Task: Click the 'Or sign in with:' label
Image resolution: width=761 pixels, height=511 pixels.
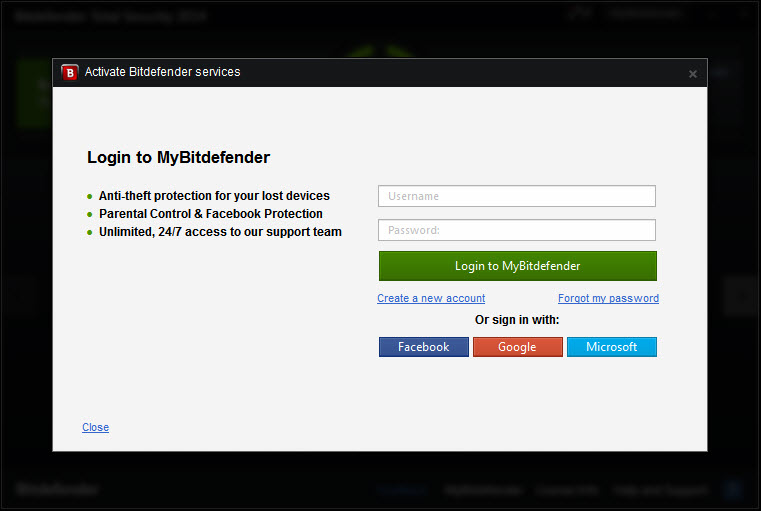Action: [517, 320]
